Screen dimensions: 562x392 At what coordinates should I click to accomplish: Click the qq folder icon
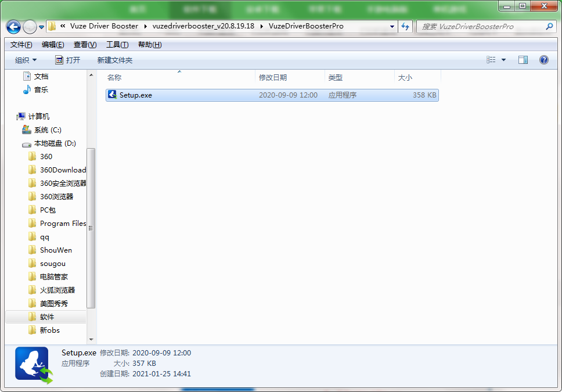click(33, 236)
